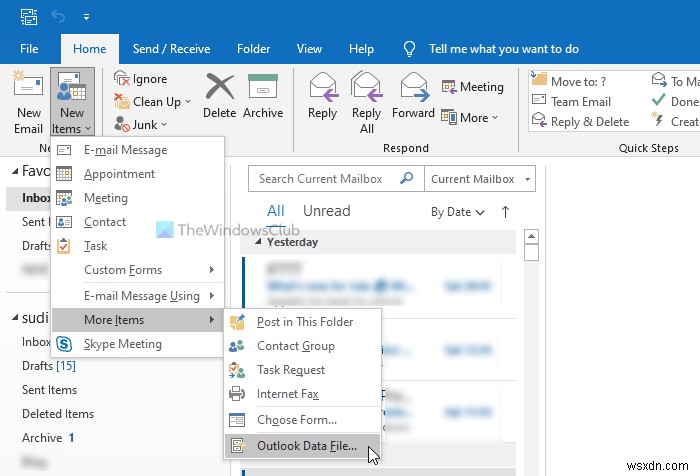This screenshot has height=476, width=700.
Task: Click the Archive box icon
Action: [263, 86]
